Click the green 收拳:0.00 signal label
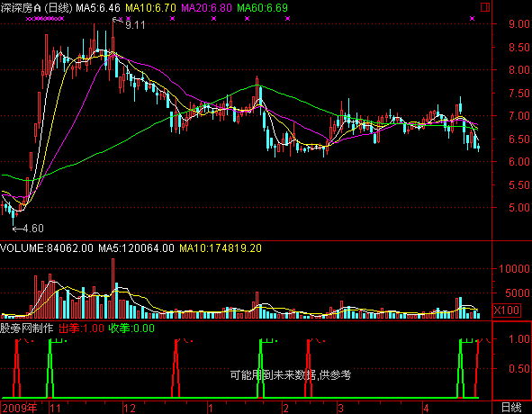The image size is (532, 414). point(131,328)
